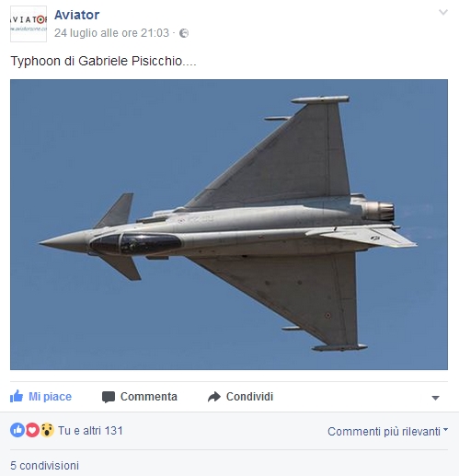
Task: Toggle the Mi piace like button
Action: click(x=40, y=397)
